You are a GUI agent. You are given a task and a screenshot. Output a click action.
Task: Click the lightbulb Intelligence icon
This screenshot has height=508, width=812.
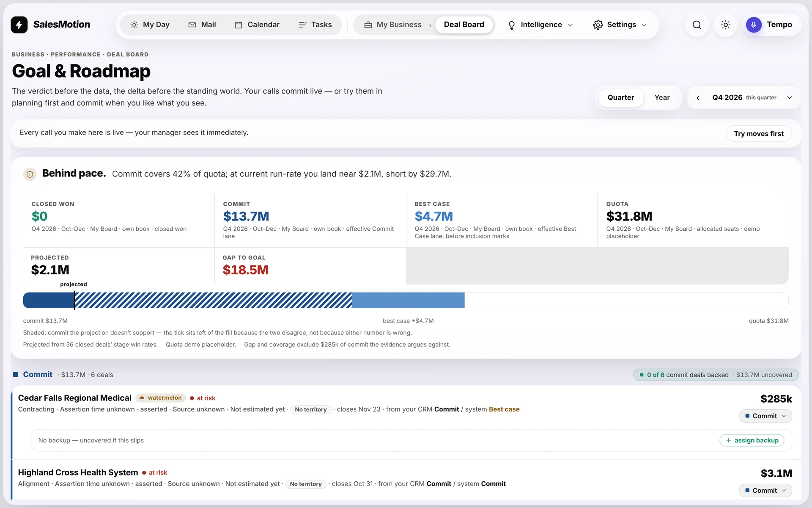511,25
